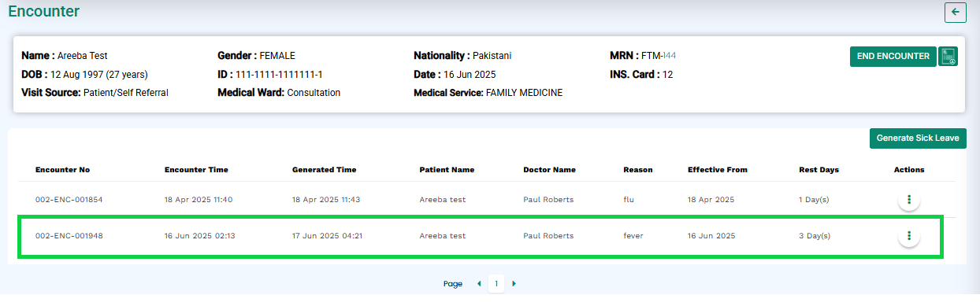
Task: Click the Encounter Time column header
Action: pos(196,170)
